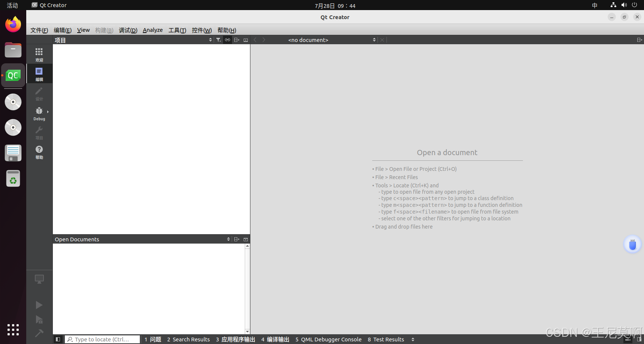Click the network icon in top bar
Image resolution: width=644 pixels, height=344 pixels.
613,5
